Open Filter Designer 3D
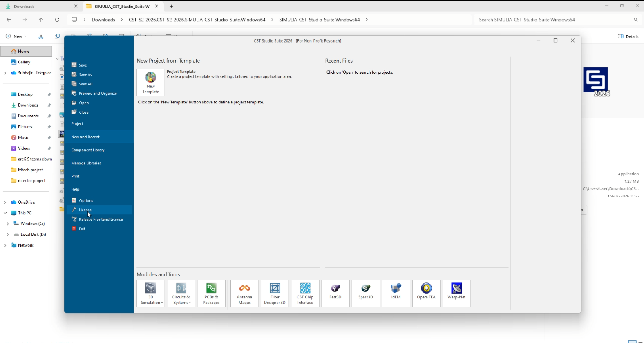 [275, 293]
